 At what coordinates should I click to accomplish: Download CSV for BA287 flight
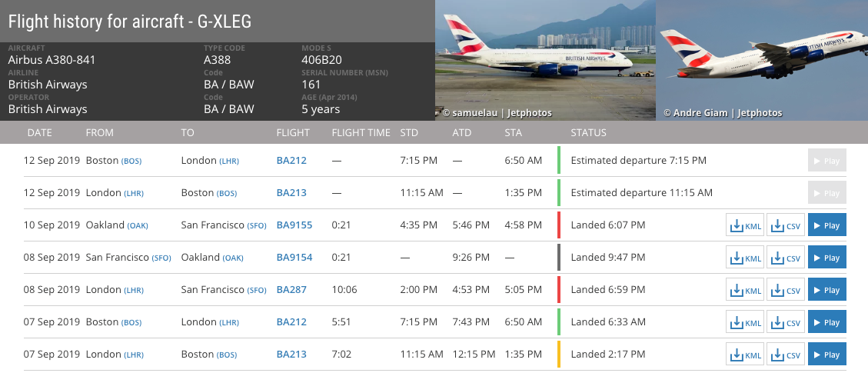pyautogui.click(x=786, y=290)
